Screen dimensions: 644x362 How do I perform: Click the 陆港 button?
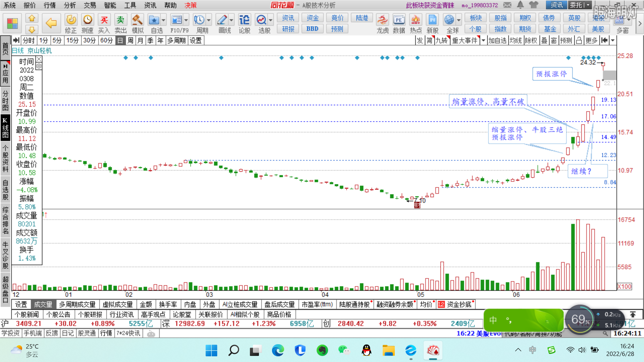pos(362,18)
